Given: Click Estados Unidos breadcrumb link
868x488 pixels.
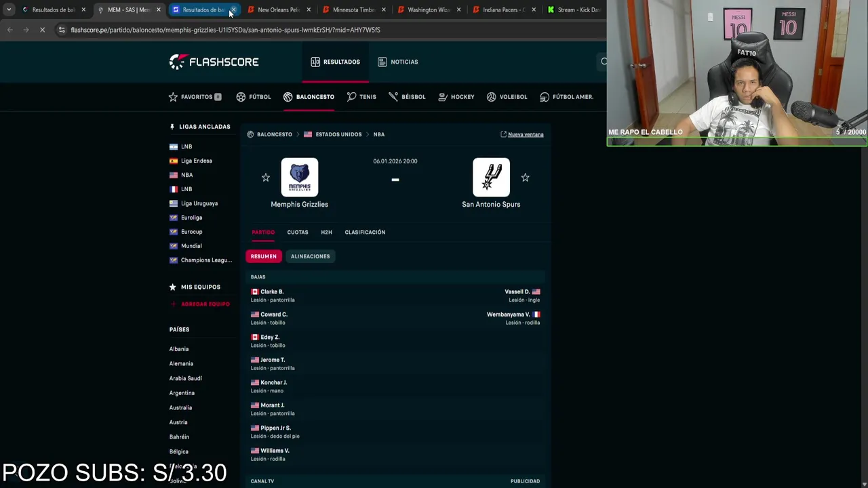Looking at the screenshot, I should tap(338, 134).
